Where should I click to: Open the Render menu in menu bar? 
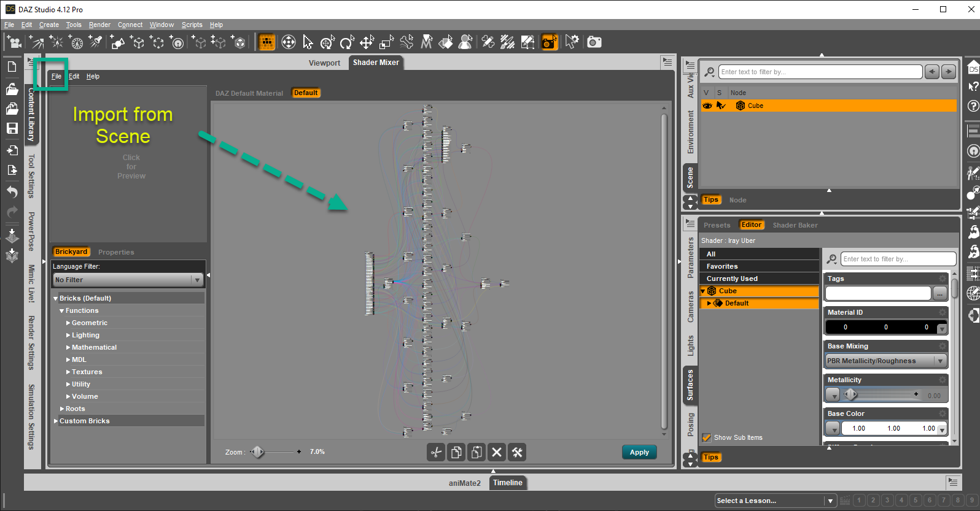[99, 25]
